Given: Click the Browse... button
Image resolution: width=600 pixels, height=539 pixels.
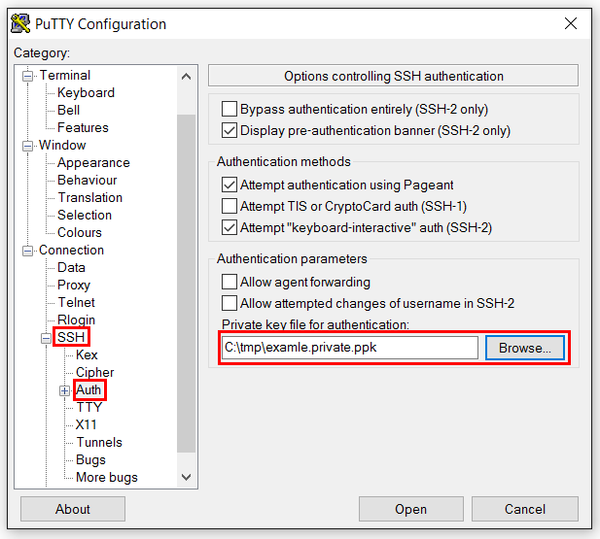Looking at the screenshot, I should pyautogui.click(x=525, y=348).
